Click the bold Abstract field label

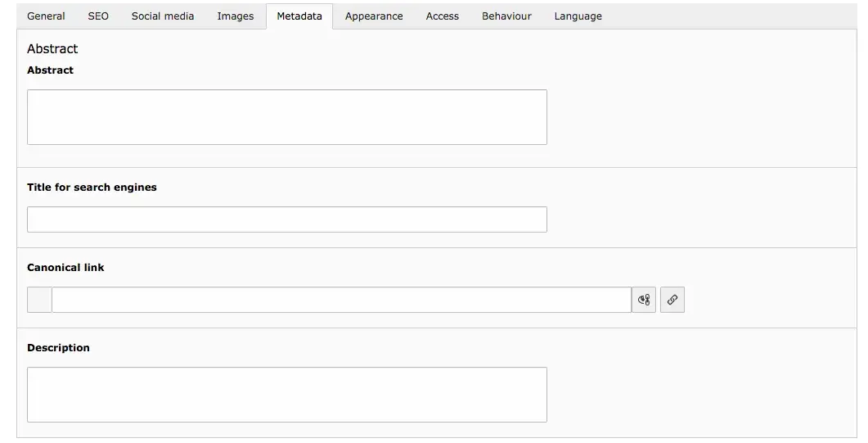(50, 70)
